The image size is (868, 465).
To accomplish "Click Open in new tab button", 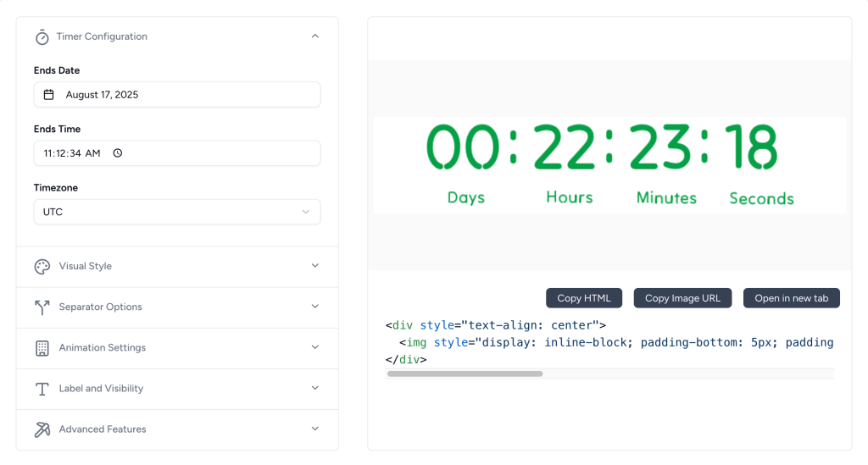I will pyautogui.click(x=792, y=298).
